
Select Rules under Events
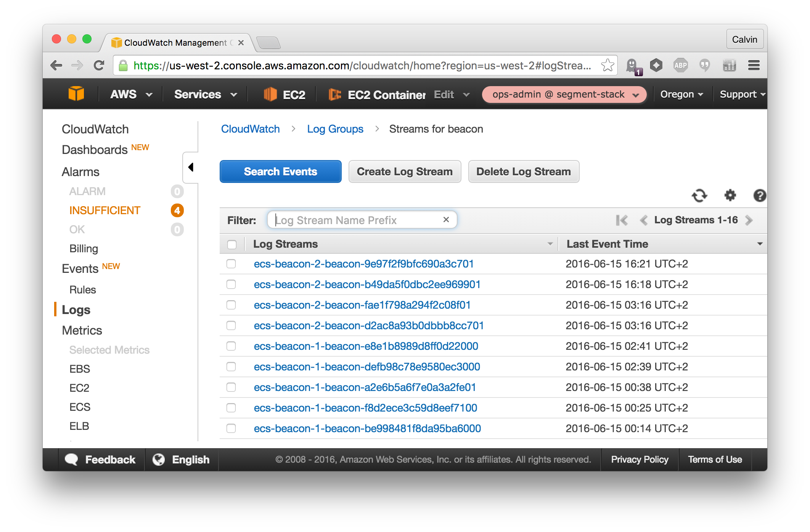coord(82,290)
